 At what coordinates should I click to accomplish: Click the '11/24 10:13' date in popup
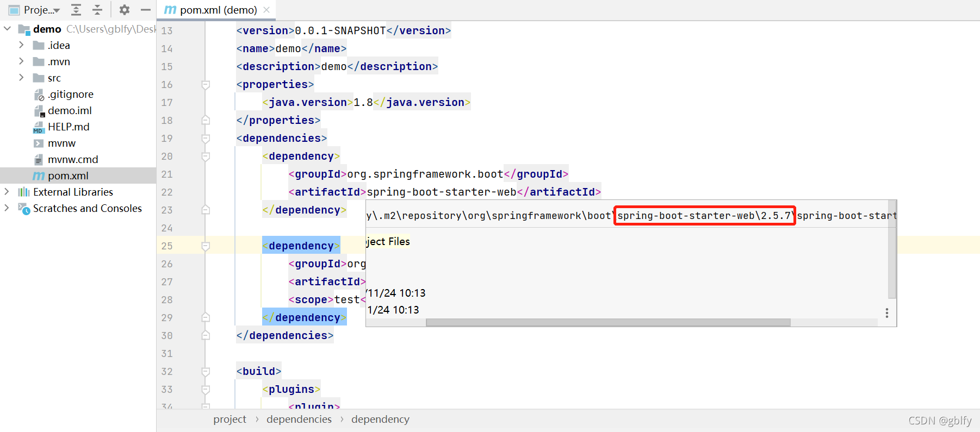click(x=396, y=293)
